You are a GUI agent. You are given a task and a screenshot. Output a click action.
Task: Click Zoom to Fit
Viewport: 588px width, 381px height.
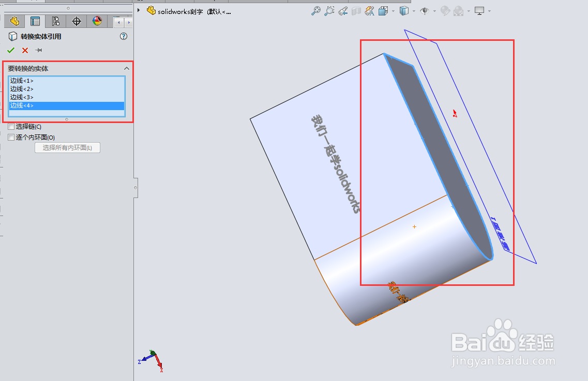point(316,11)
